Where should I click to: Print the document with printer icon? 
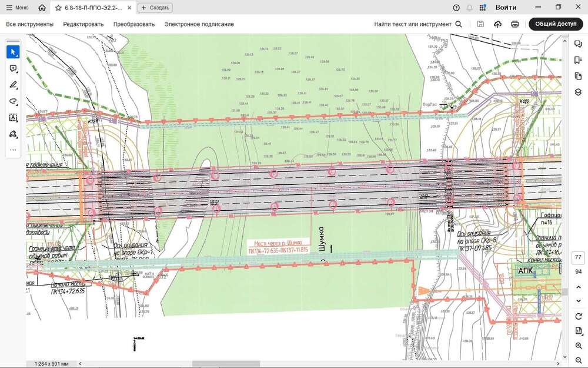(x=514, y=24)
